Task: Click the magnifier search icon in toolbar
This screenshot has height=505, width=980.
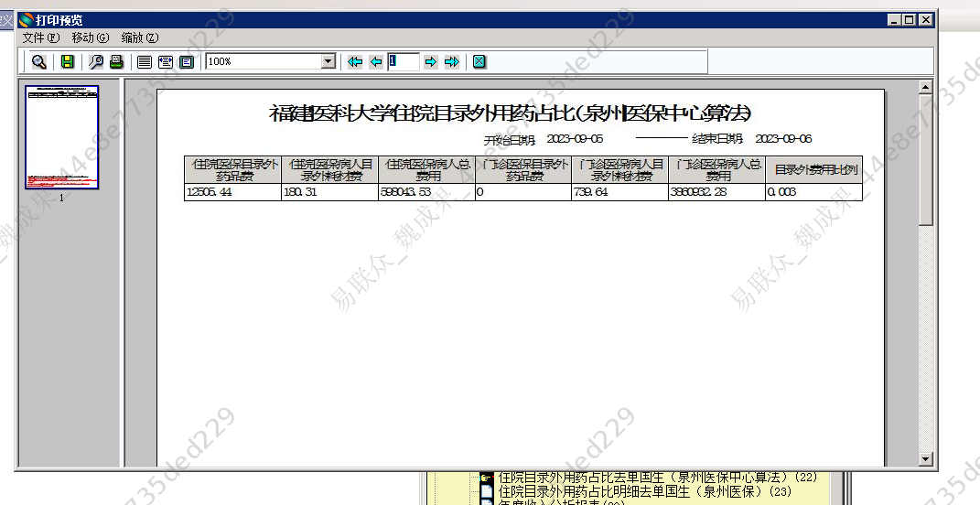Action: pos(38,61)
